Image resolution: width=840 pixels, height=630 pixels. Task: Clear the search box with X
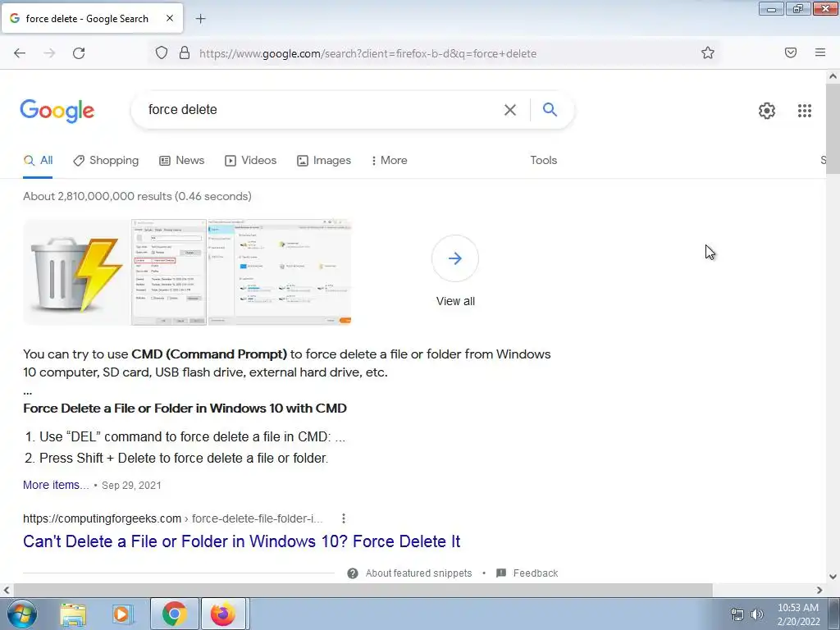(510, 110)
